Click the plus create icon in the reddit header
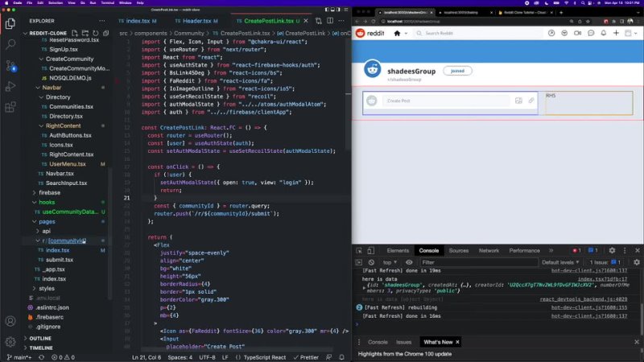Viewport: 644px width, 362px height. 616,33
